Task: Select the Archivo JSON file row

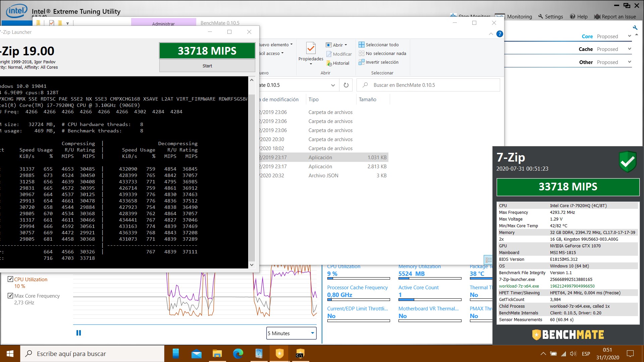Action: pyautogui.click(x=324, y=176)
